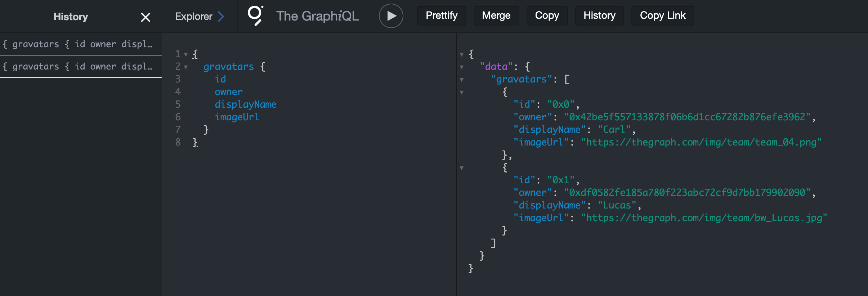Click the Copy Link button
Screen dimensions: 868x296
662,15
